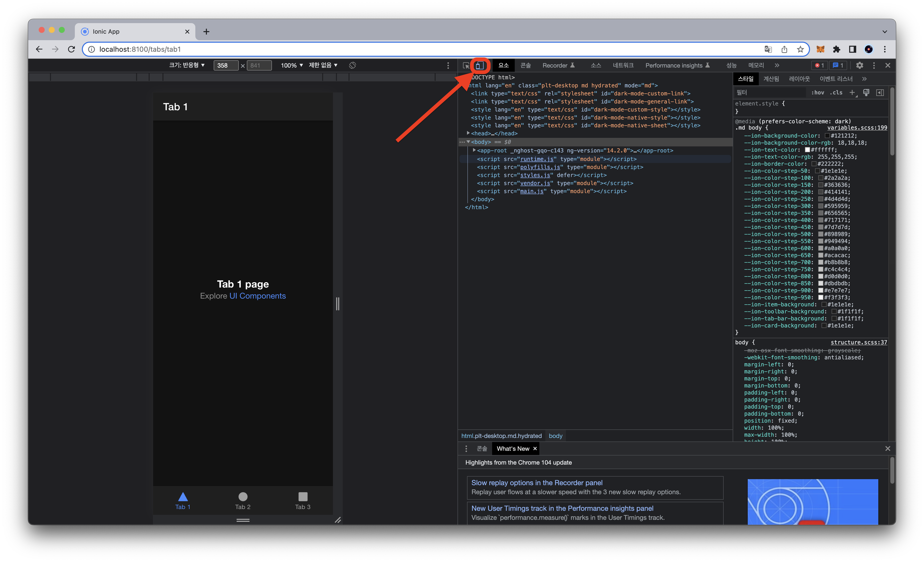Select the 계산됨 styles pane tab
This screenshot has height=562, width=924.
click(x=771, y=79)
